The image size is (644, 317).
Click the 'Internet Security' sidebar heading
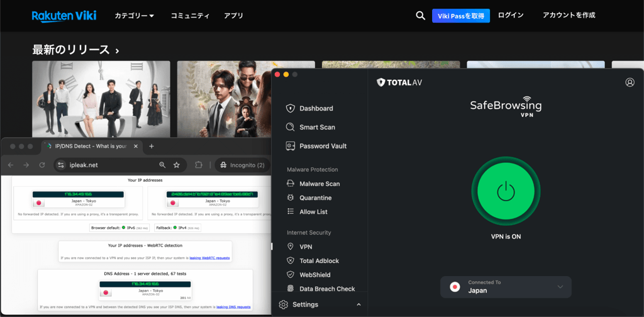coord(309,233)
